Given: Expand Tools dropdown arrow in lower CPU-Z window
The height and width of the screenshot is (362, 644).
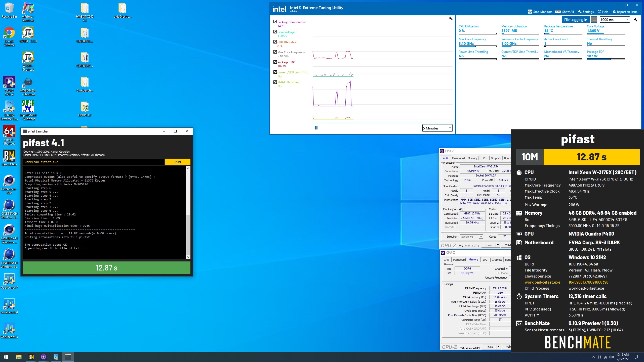Looking at the screenshot, I should click(498, 347).
